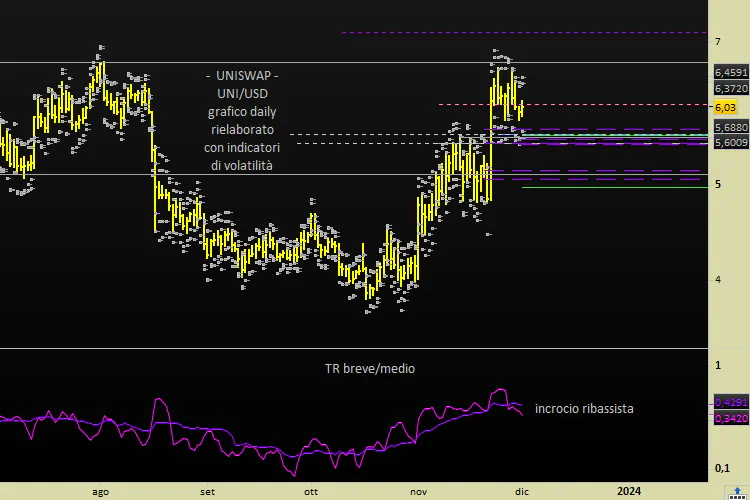The width and height of the screenshot is (750, 500).
Task: Click the 'ott' month on time axis
Action: [311, 491]
